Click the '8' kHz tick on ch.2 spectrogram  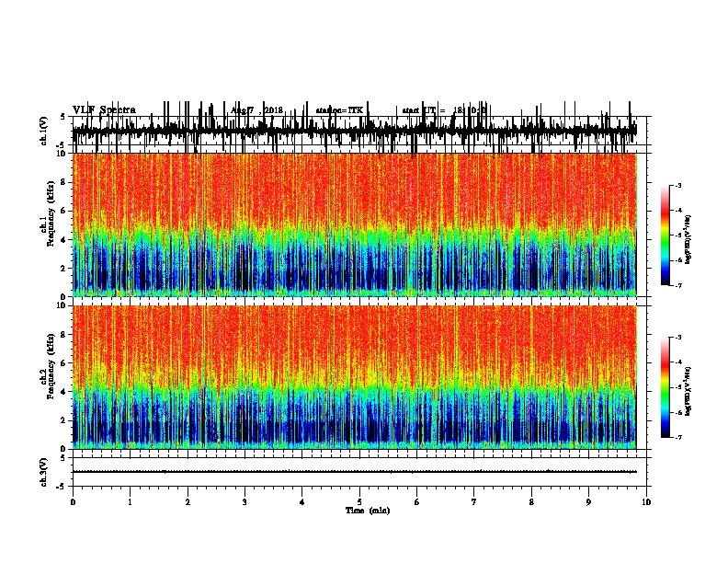tap(64, 335)
